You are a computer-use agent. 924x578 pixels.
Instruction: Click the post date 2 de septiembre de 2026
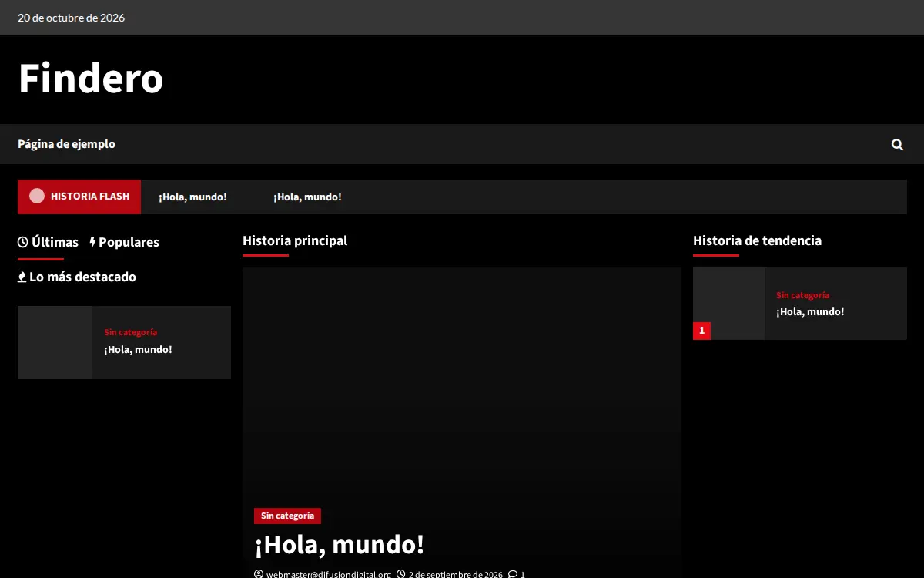tap(450, 574)
